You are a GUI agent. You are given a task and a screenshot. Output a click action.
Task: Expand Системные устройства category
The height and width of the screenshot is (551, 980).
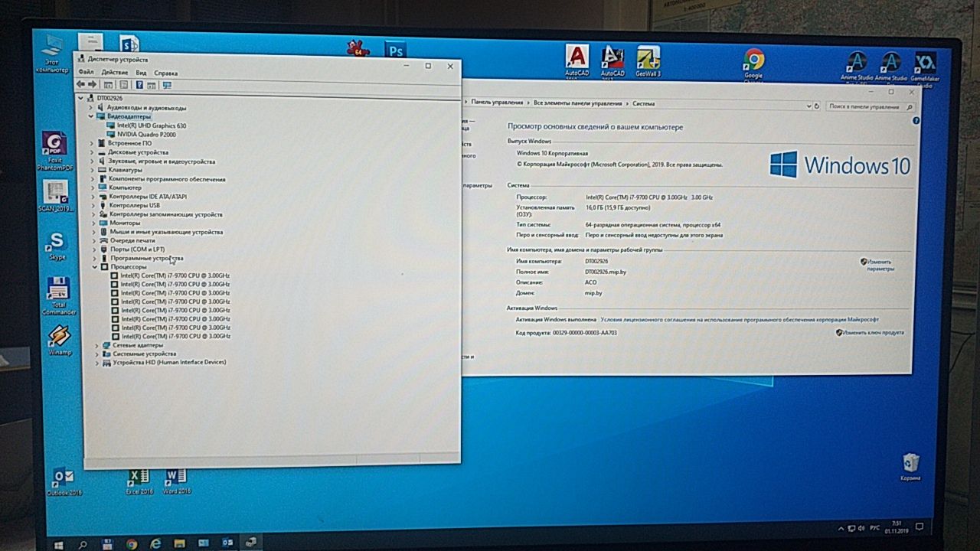click(x=96, y=354)
